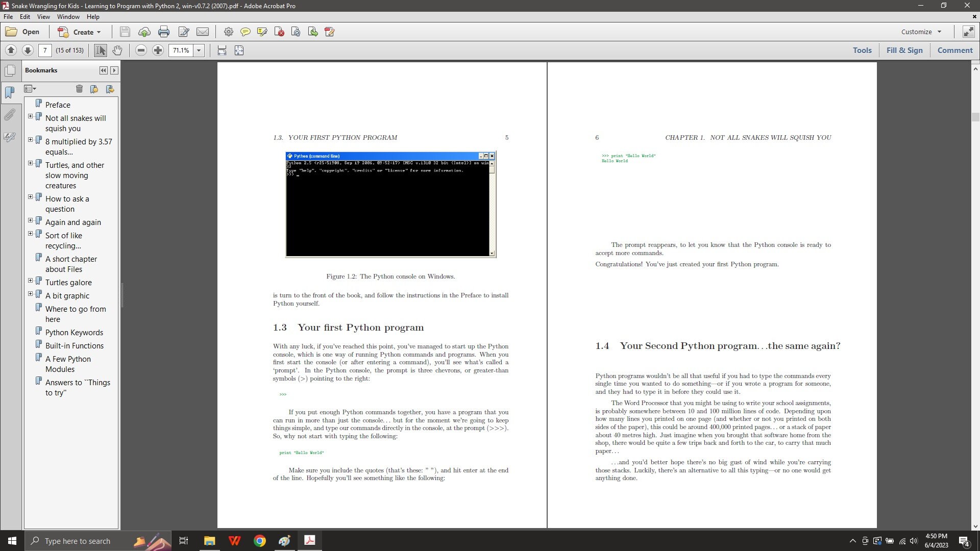Open the Attachments paperclip panel
This screenshot has height=551, width=980.
click(10, 114)
